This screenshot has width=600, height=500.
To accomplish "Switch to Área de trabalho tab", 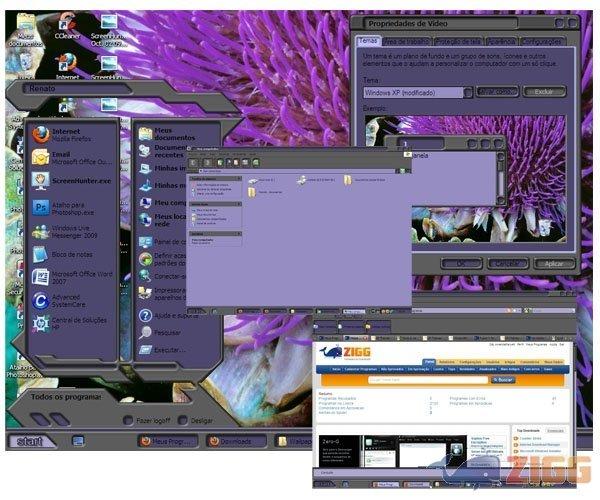I will (x=406, y=41).
